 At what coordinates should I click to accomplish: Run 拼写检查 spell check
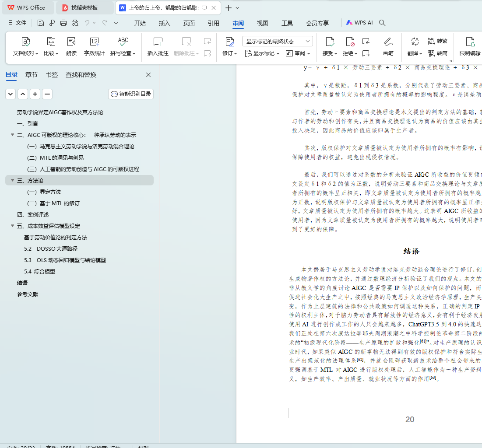tap(123, 46)
